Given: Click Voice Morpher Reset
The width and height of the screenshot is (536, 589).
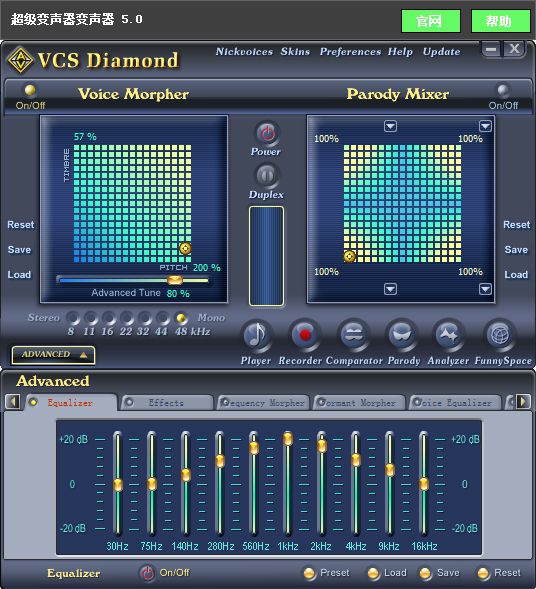Looking at the screenshot, I should 21,225.
